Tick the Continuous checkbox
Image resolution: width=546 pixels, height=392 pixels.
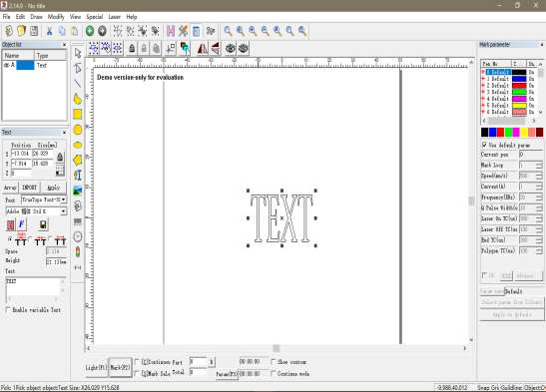click(137, 362)
